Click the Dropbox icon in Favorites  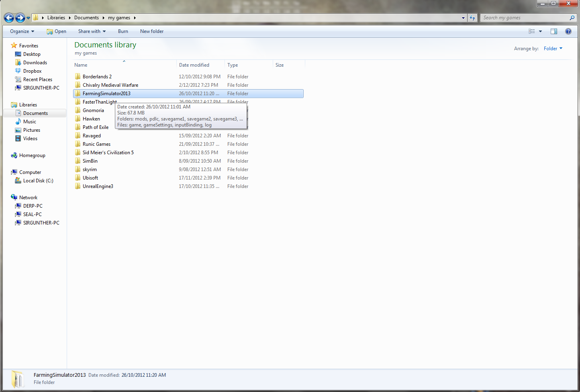(18, 71)
